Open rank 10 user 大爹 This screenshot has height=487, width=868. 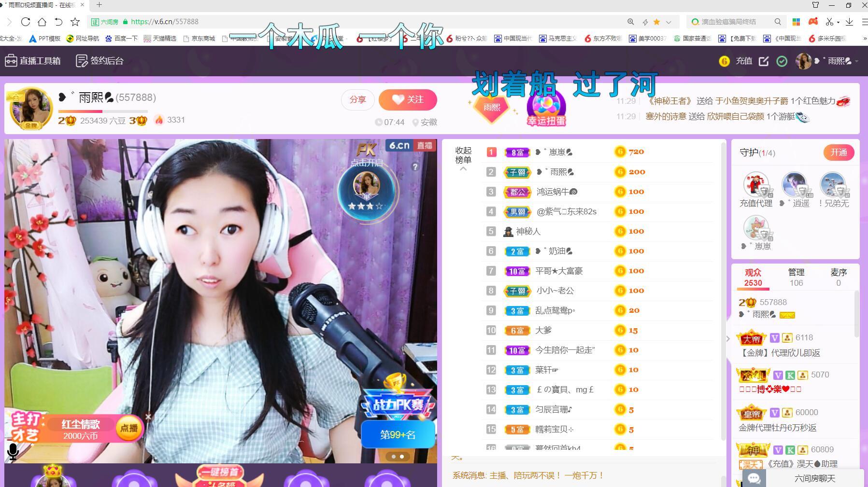(543, 330)
